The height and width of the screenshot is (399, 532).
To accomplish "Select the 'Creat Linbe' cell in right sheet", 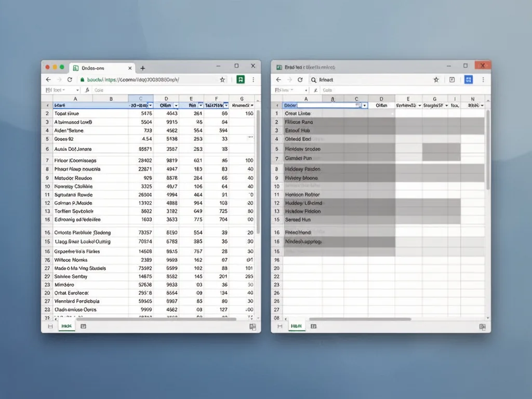I will (x=303, y=113).
